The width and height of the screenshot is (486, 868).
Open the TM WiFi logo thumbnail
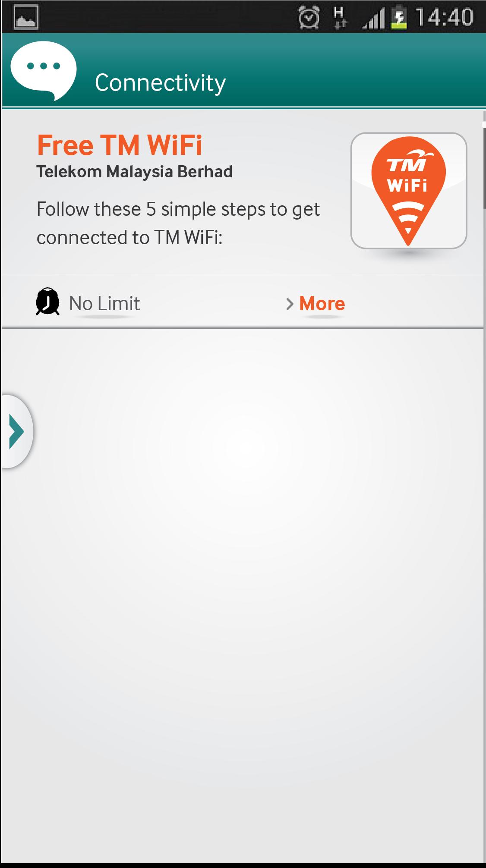click(x=408, y=191)
